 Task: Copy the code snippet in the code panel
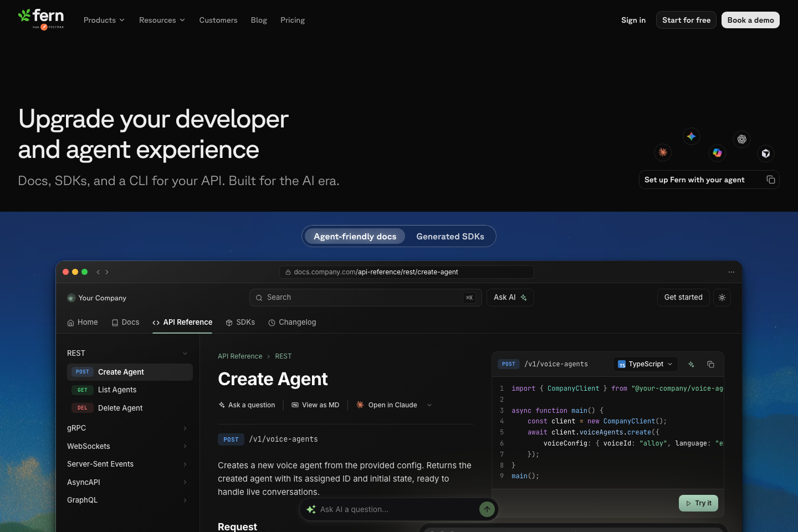710,364
